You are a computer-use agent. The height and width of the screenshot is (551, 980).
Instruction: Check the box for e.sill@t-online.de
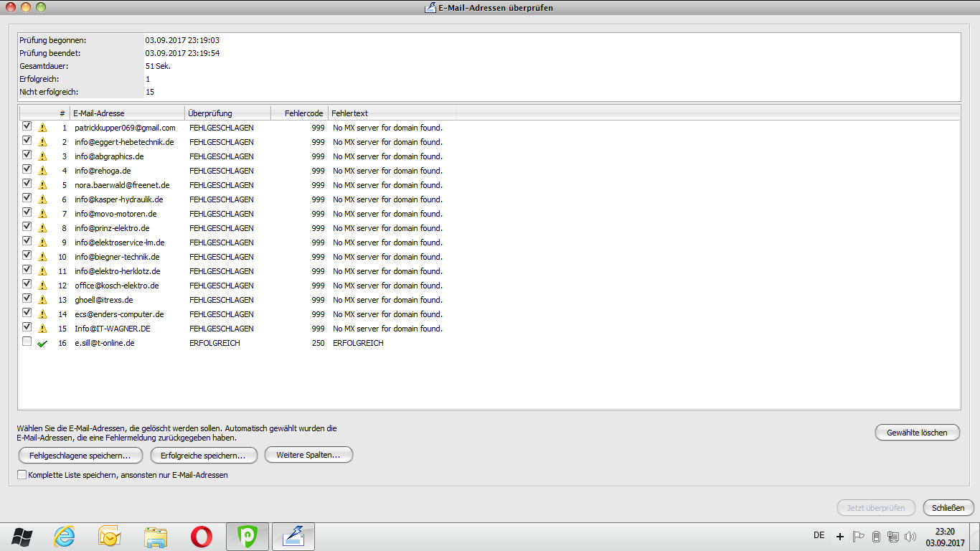(x=27, y=342)
